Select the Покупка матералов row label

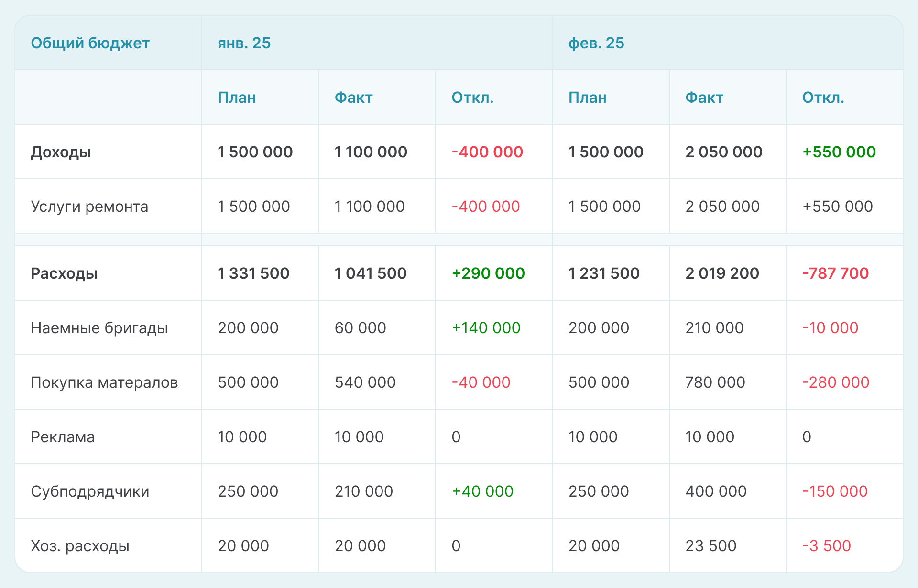click(x=104, y=382)
